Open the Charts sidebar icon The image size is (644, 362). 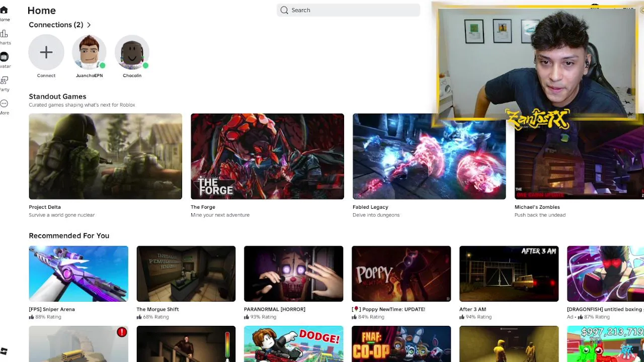click(x=4, y=34)
